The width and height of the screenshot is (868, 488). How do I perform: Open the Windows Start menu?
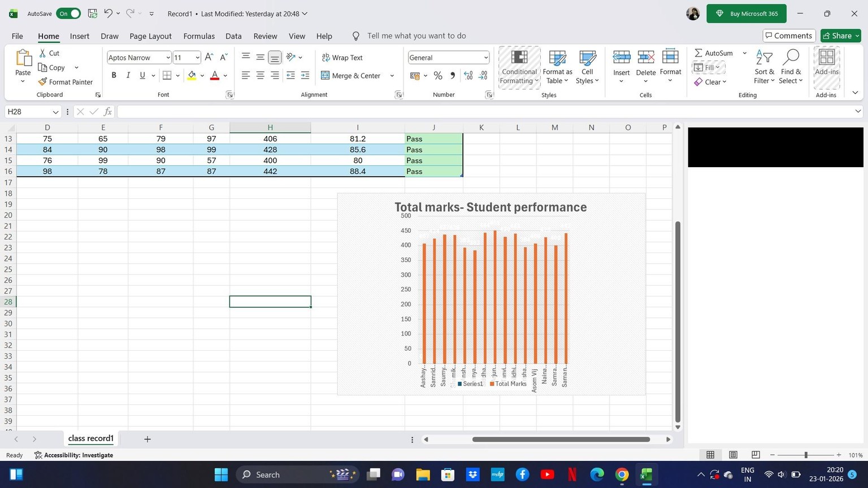(221, 474)
